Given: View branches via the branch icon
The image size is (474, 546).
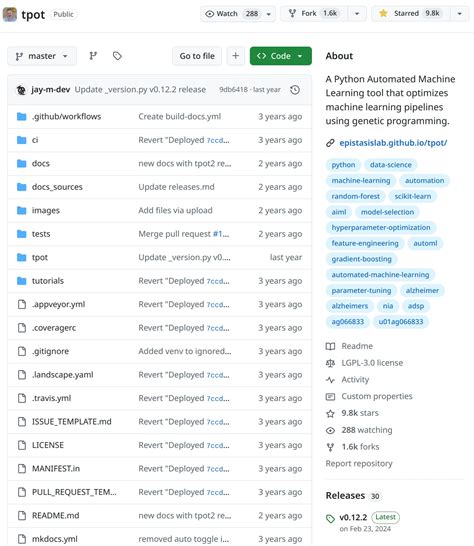Looking at the screenshot, I should [x=93, y=56].
